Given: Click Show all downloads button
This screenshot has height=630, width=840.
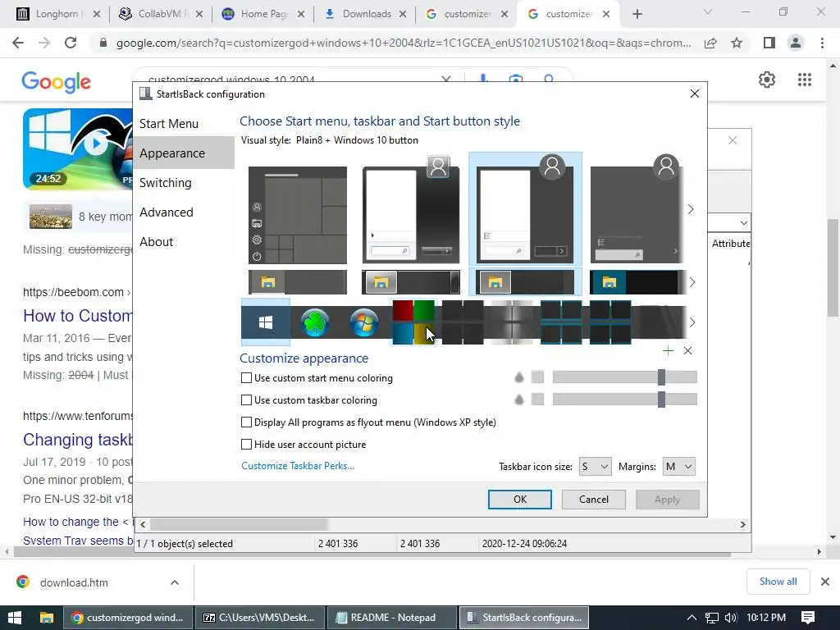Looking at the screenshot, I should pyautogui.click(x=778, y=582).
